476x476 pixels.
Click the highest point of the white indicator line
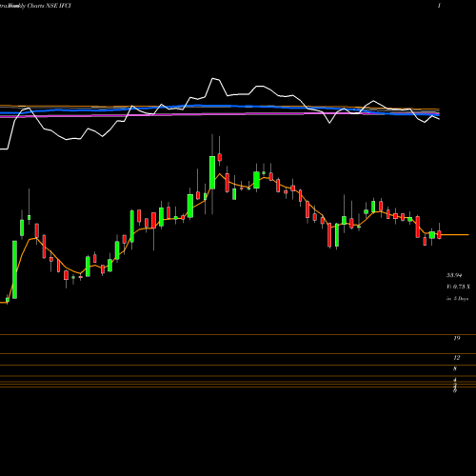213,78
